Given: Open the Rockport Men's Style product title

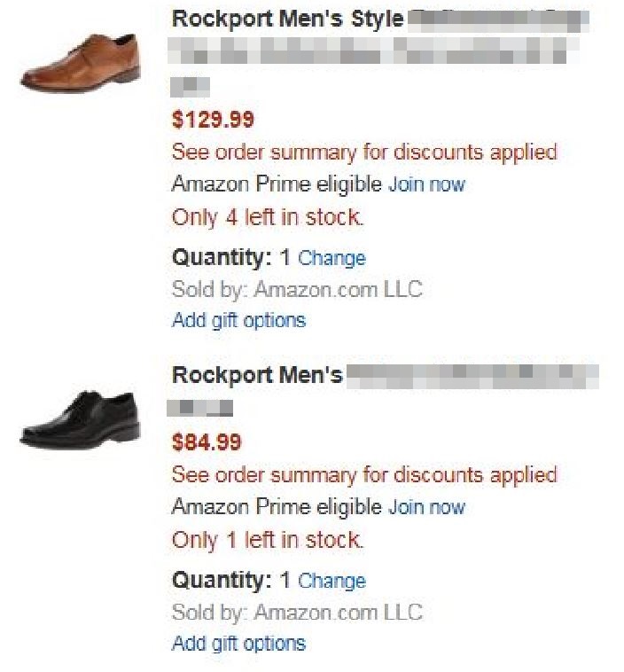Looking at the screenshot, I should tap(287, 19).
